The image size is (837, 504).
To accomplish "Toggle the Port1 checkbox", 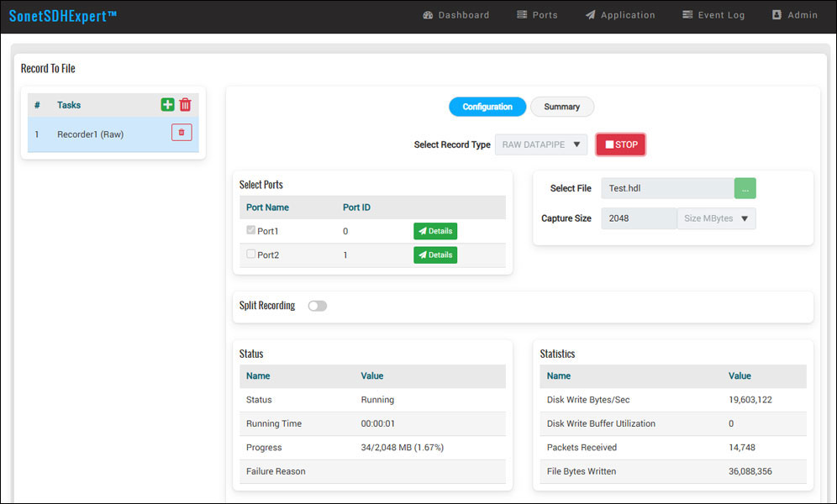I will 251,231.
